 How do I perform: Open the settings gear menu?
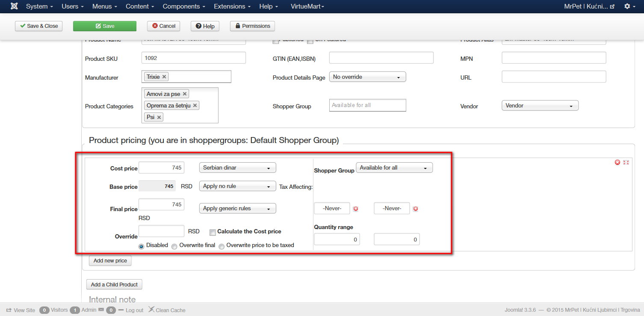pyautogui.click(x=629, y=6)
